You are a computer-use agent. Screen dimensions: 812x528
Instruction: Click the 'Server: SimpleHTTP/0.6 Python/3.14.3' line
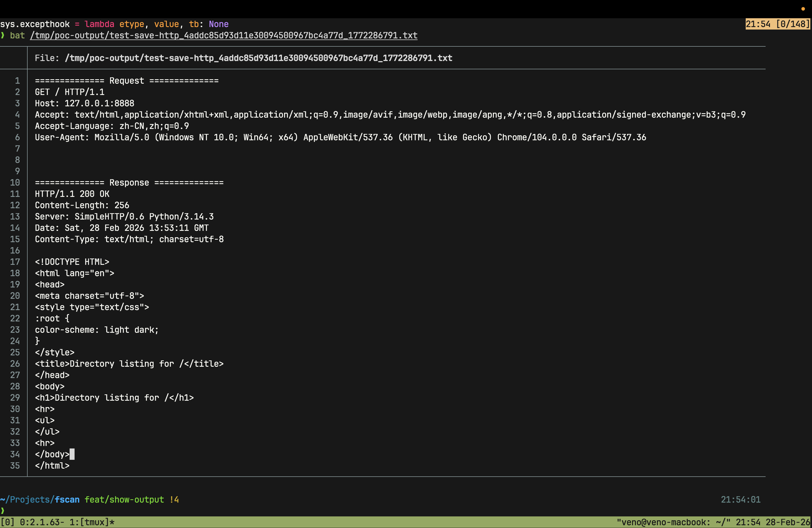click(124, 217)
